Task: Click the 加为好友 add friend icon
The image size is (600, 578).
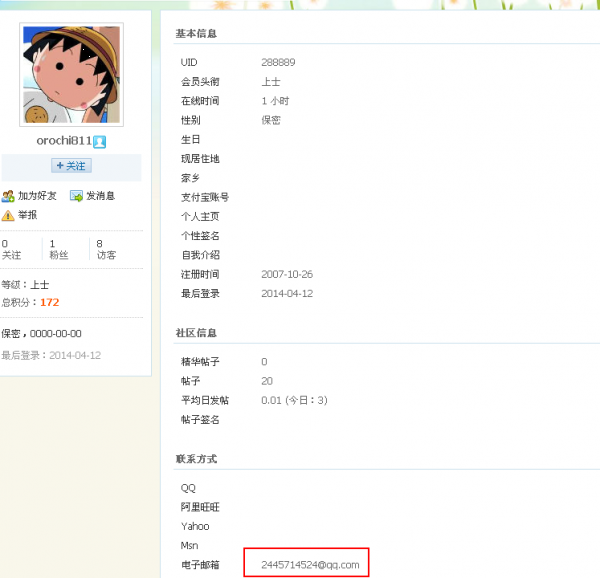Action: pyautogui.click(x=8, y=196)
